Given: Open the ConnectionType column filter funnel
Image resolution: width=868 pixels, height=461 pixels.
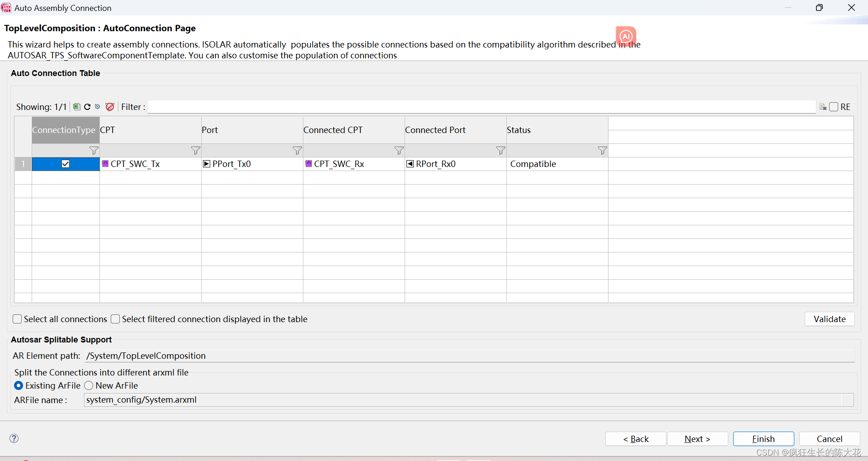Looking at the screenshot, I should [x=93, y=151].
